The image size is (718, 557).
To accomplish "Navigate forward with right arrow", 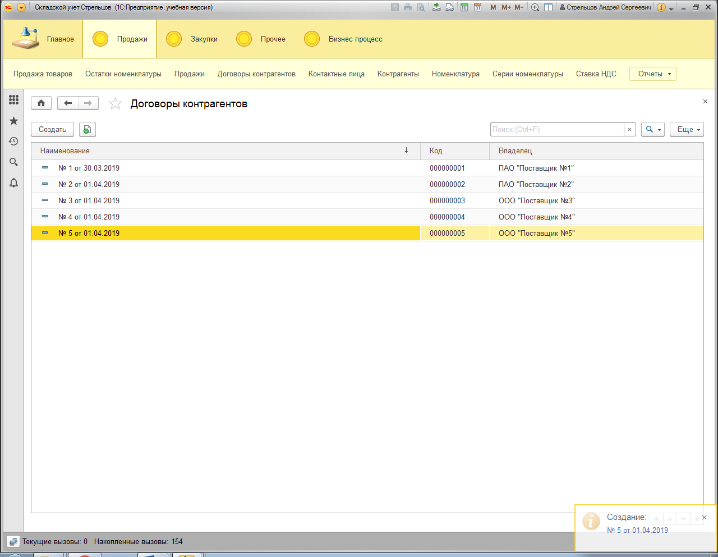I will point(88,103).
